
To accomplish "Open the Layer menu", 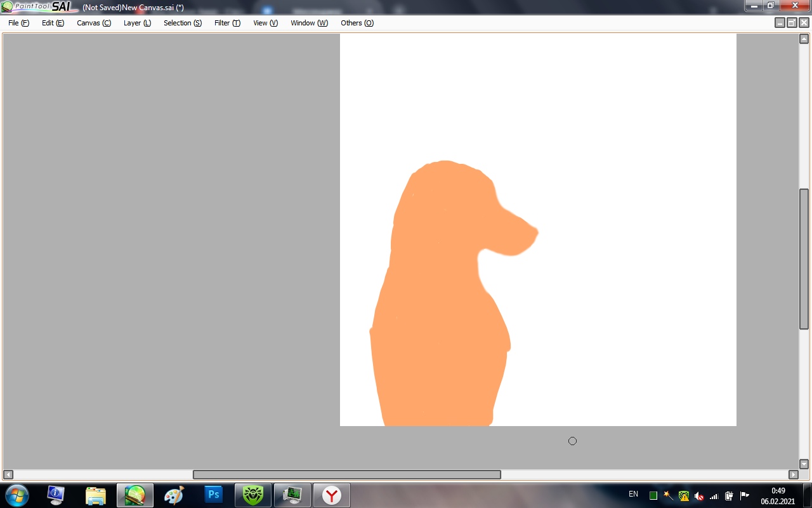I will point(137,23).
